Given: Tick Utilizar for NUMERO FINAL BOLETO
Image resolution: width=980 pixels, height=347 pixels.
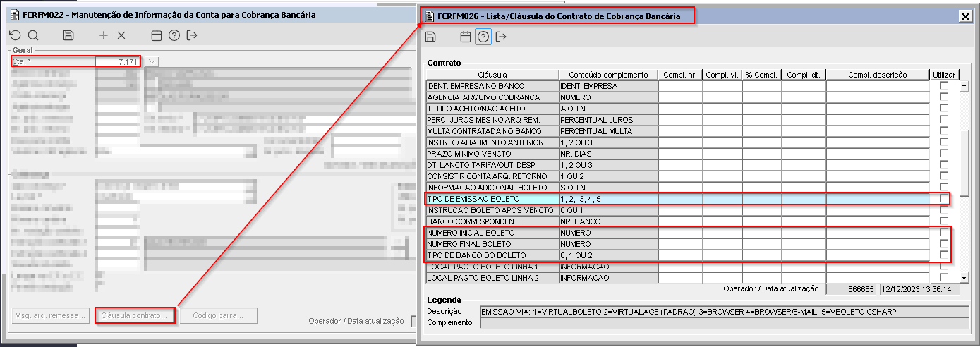Looking at the screenshot, I should point(944,244).
